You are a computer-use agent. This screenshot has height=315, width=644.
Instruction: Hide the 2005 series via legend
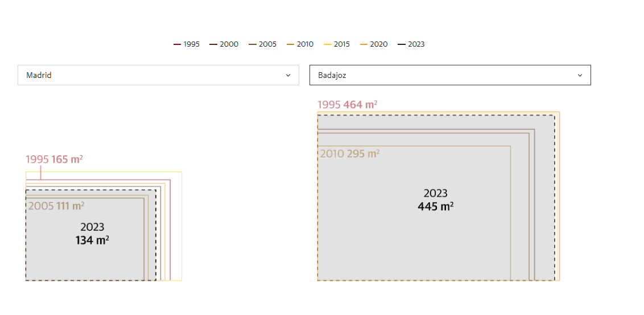(x=267, y=44)
